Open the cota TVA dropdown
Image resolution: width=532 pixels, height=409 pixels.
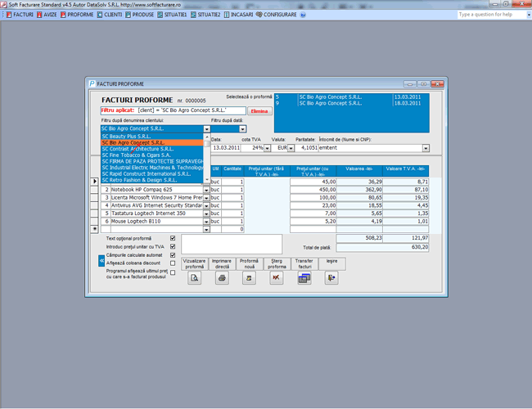(x=267, y=148)
